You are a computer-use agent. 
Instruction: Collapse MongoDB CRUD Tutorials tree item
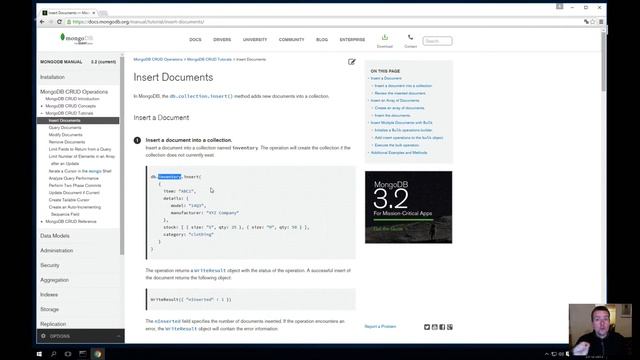point(42,113)
